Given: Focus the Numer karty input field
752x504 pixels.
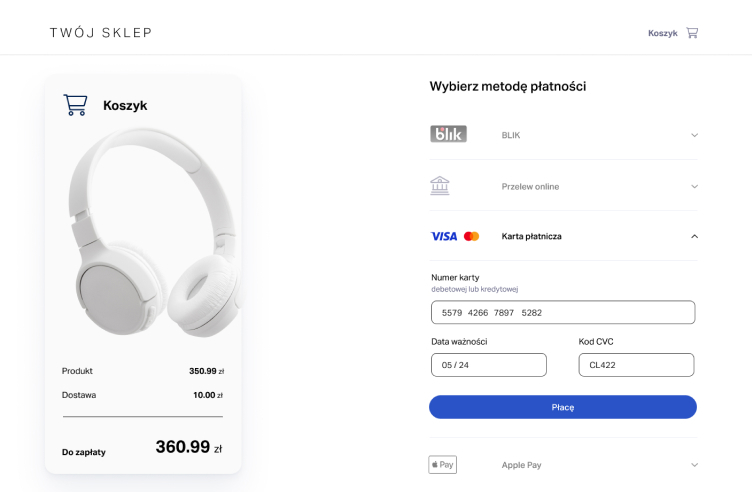Looking at the screenshot, I should [562, 313].
